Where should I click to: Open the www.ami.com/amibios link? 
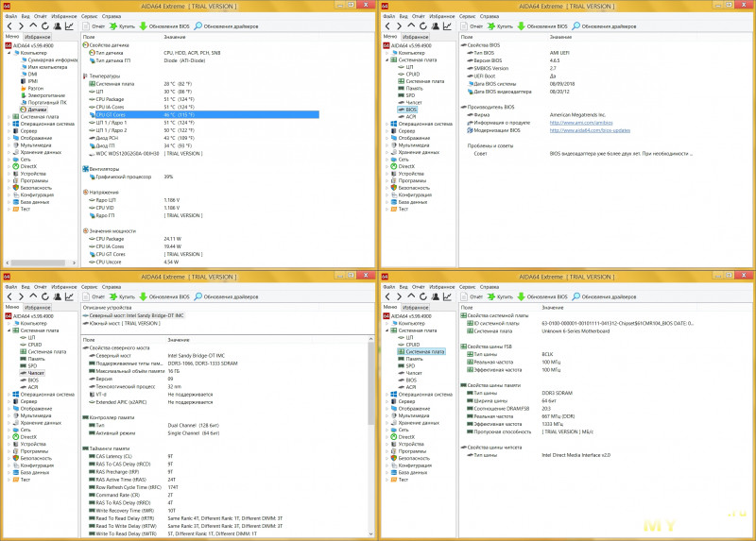click(581, 123)
